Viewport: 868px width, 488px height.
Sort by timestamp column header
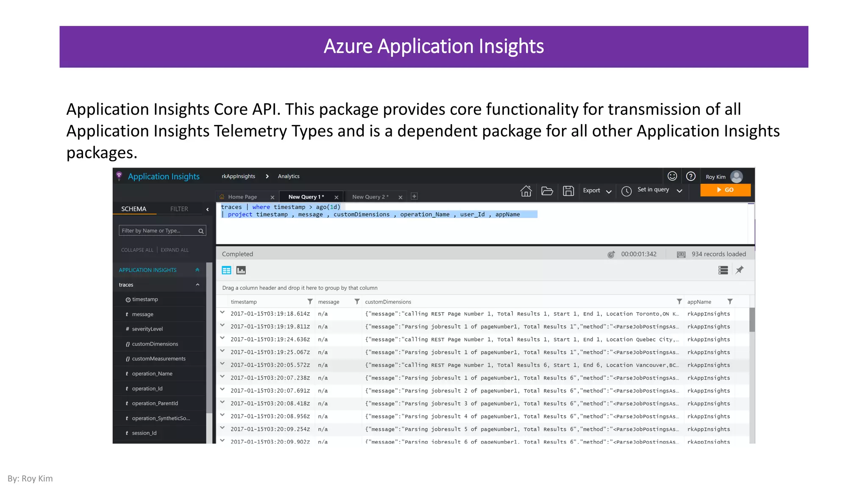coord(244,302)
